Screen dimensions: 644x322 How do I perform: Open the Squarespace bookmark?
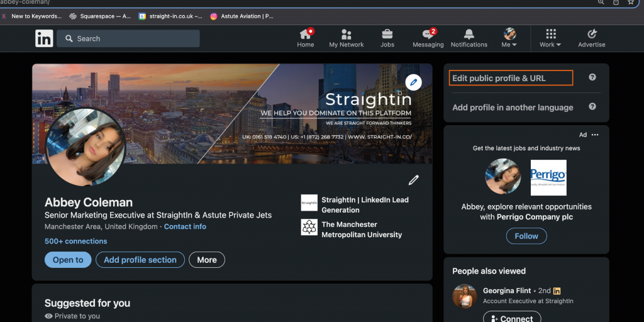click(x=100, y=16)
